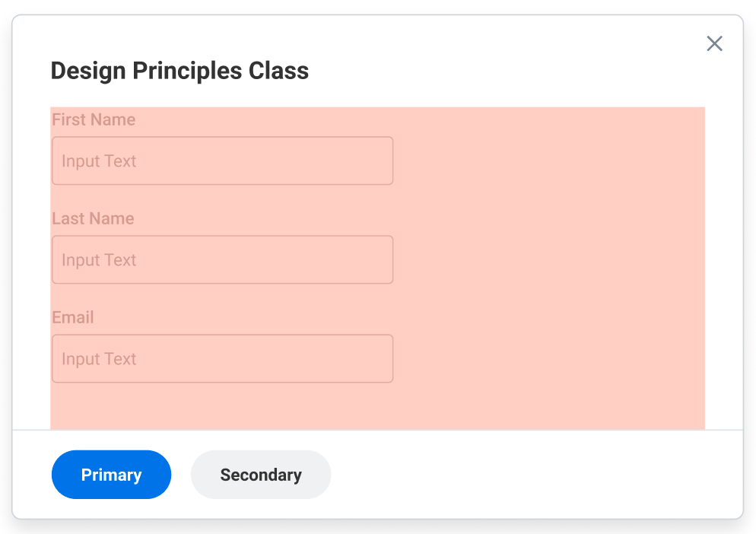
Task: Click the Input Text placeholder below Email
Action: tap(99, 359)
